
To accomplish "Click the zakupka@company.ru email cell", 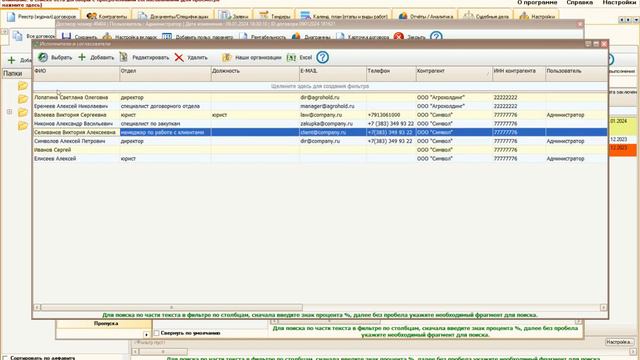I will 333,124.
